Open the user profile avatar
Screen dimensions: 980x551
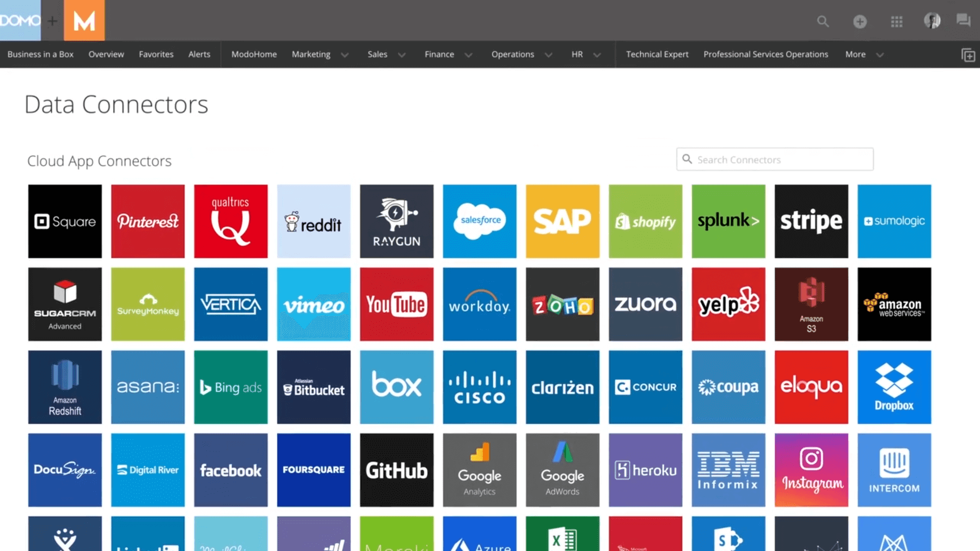coord(933,21)
